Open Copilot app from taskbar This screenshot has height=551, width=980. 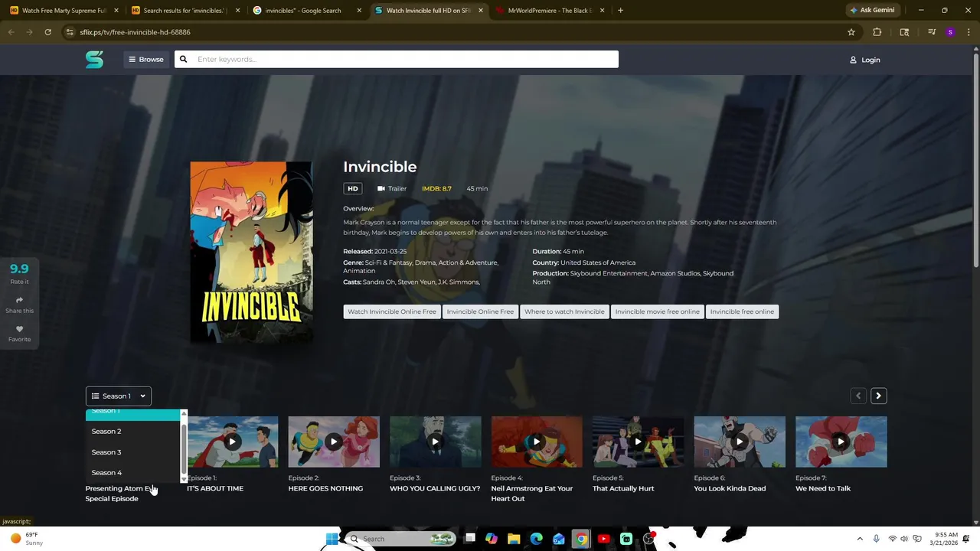click(x=491, y=539)
